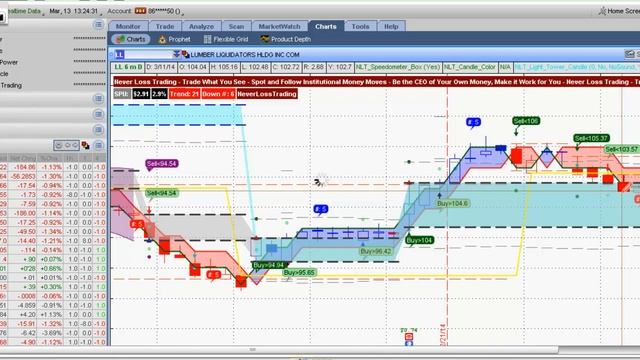Click the orange account type badge
This screenshot has height=360, width=640.
coord(140,11)
